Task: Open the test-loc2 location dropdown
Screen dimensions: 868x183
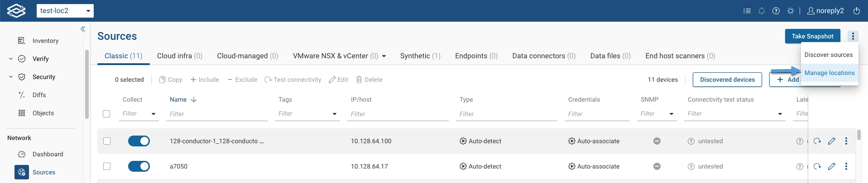Action: pos(65,11)
